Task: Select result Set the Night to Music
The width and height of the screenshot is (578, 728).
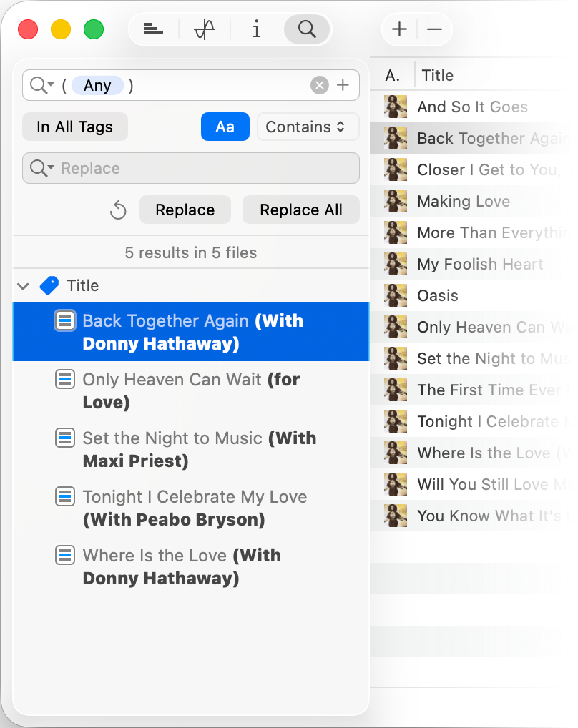Action: (191, 449)
